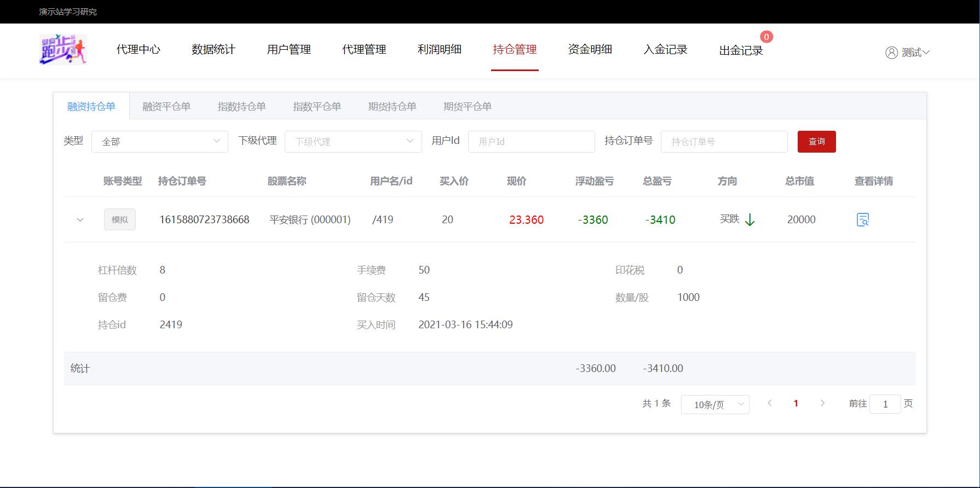Click the buy time 2021-03-16 15:44:09
Image resolution: width=980 pixels, height=488 pixels.
[465, 324]
